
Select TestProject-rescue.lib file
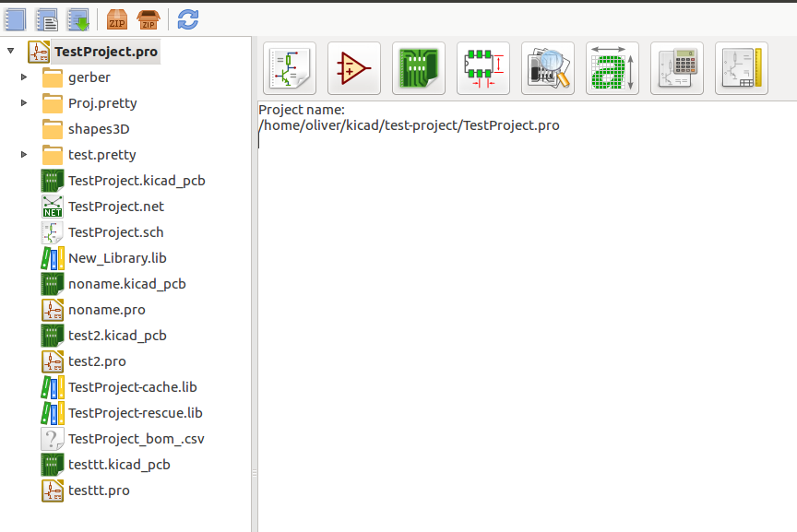136,412
